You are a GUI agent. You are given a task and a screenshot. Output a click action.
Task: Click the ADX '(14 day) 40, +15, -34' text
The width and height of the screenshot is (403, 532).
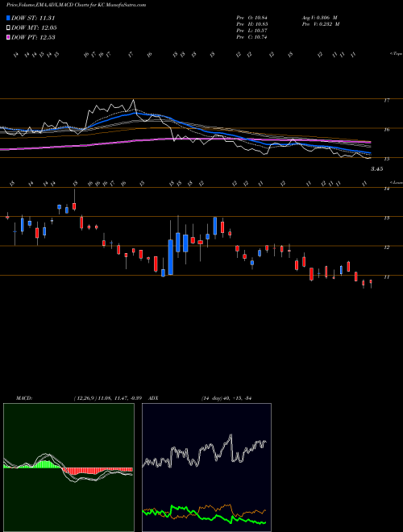coord(226,398)
